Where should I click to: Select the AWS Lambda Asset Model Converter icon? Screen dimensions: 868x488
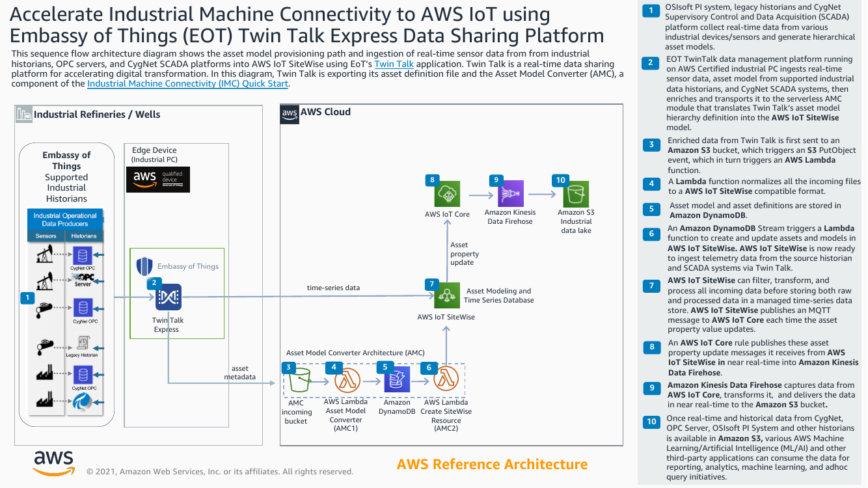(x=346, y=378)
